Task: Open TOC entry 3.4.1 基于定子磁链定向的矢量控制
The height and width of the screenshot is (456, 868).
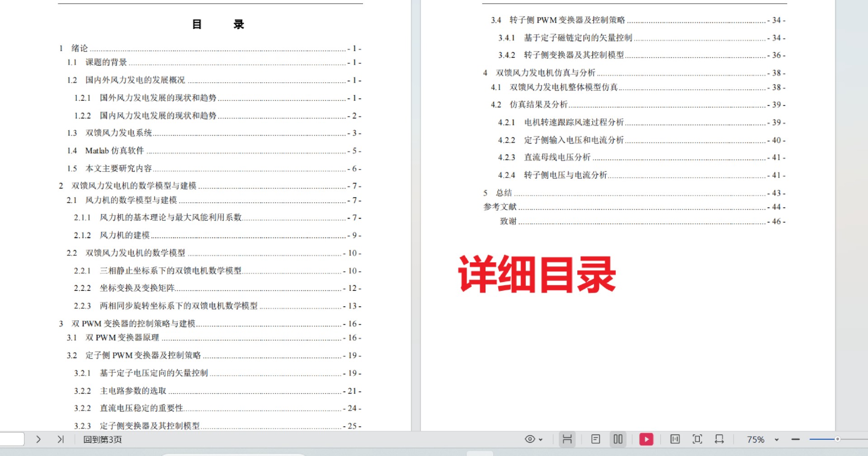Action: click(x=642, y=38)
